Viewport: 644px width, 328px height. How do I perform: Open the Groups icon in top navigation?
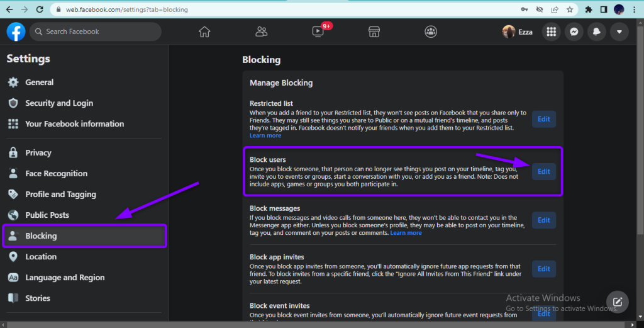point(431,31)
